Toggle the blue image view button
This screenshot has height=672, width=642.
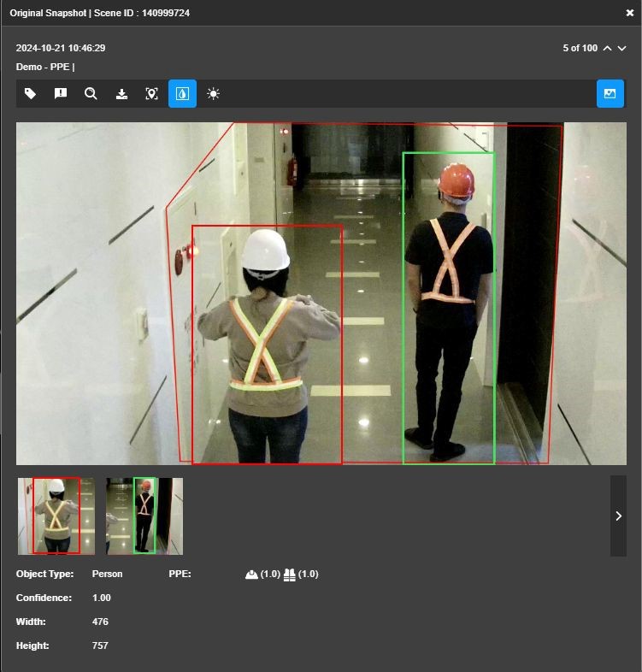[x=610, y=93]
